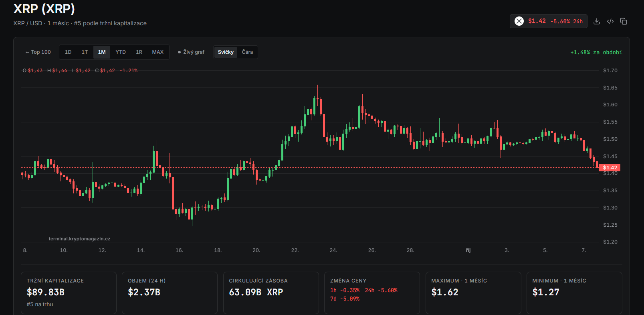Image resolution: width=644 pixels, height=315 pixels.
Task: Click the "1h -0.35%" price change
Action: 345,291
